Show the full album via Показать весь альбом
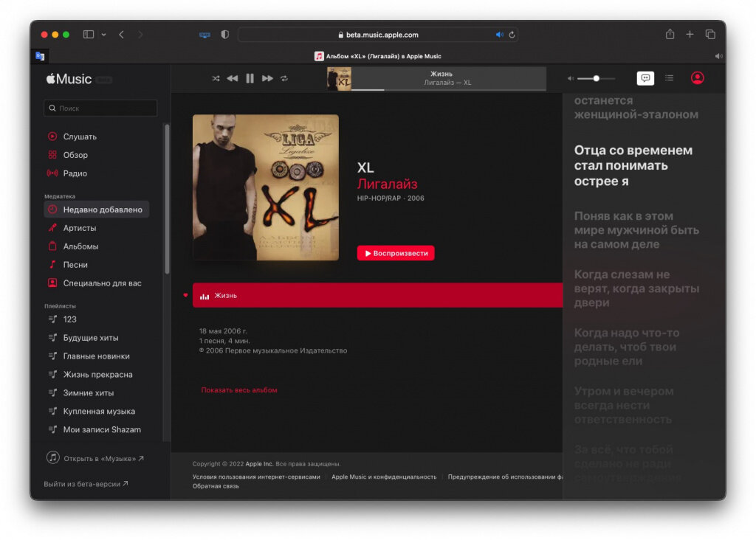 tap(238, 390)
